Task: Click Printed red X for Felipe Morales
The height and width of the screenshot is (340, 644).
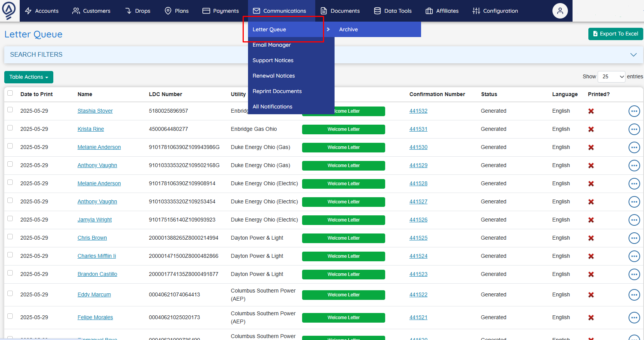Action: [591, 318]
